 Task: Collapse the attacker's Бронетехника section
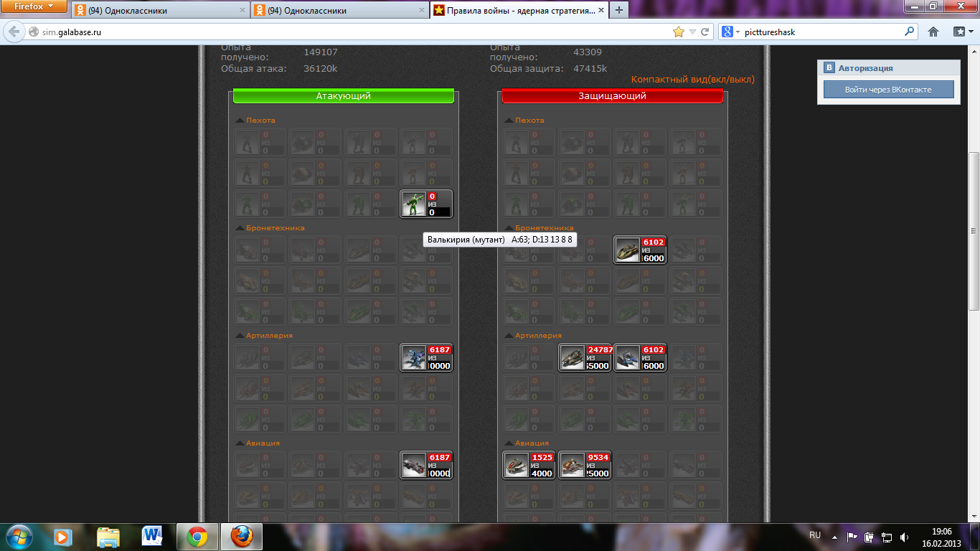tap(240, 228)
